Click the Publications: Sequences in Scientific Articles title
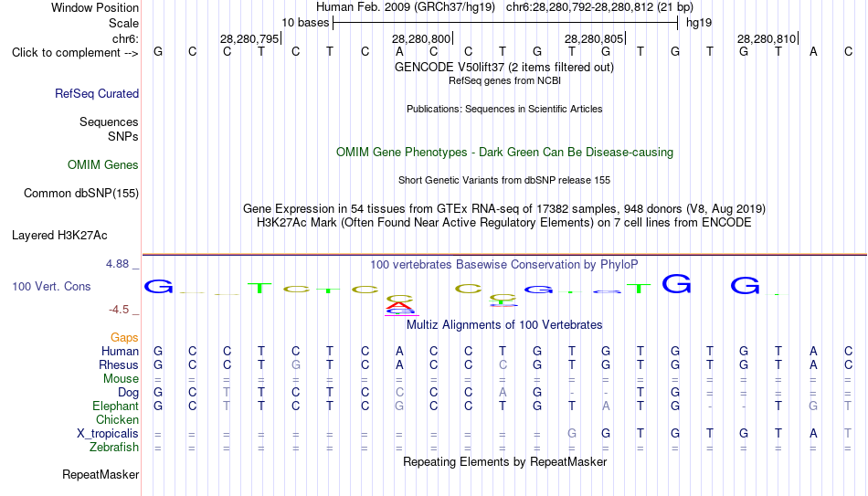This screenshot has height=496, width=868. coord(504,109)
